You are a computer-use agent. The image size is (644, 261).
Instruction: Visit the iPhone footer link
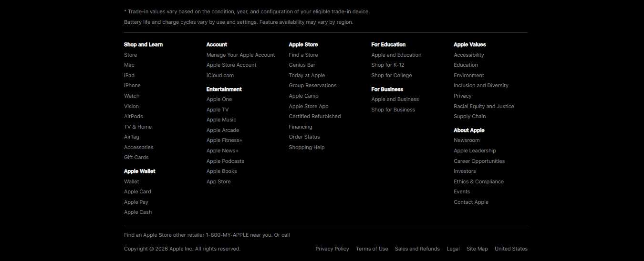point(132,85)
